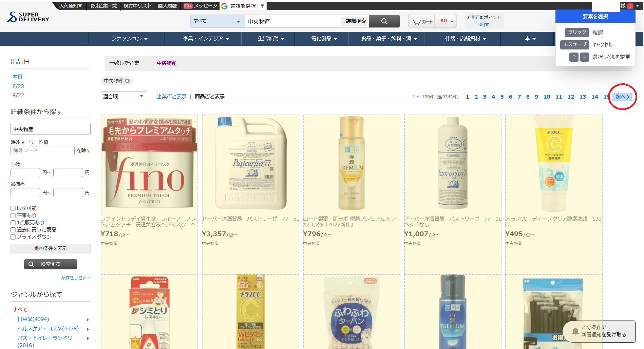Filter by 8/22 listing date
This screenshot has width=644, height=349.
click(x=18, y=96)
